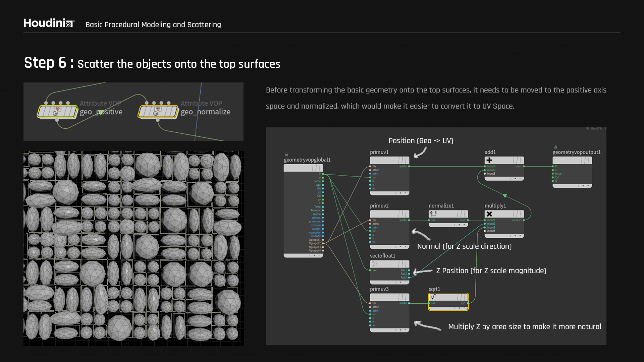Click the P output port on geometryvopglobal1
Viewport: 644px width, 362px height.
[x=323, y=174]
